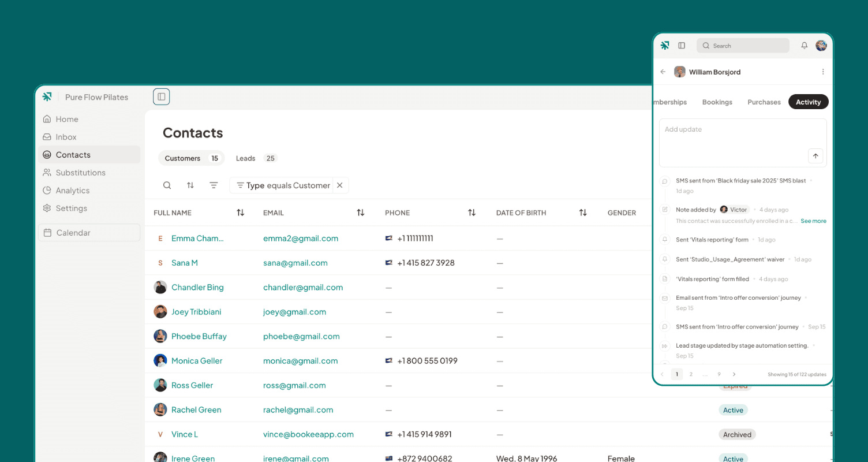Open Phoebe Buffay contact
Viewport: 868px width, 462px height.
tap(199, 337)
